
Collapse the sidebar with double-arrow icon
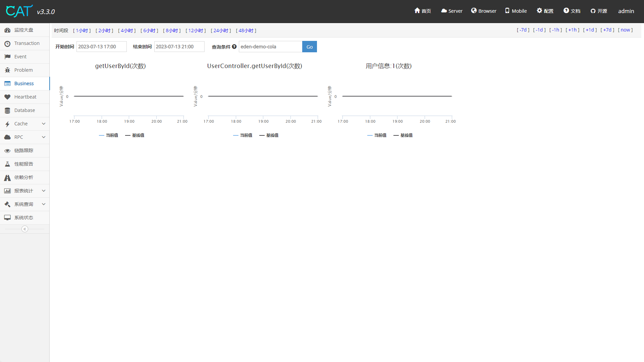point(25,229)
